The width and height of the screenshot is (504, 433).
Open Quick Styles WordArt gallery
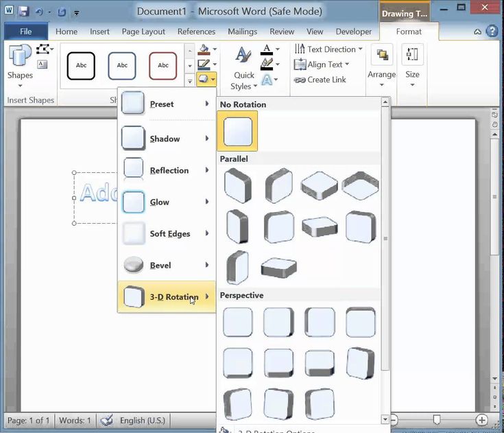(243, 67)
